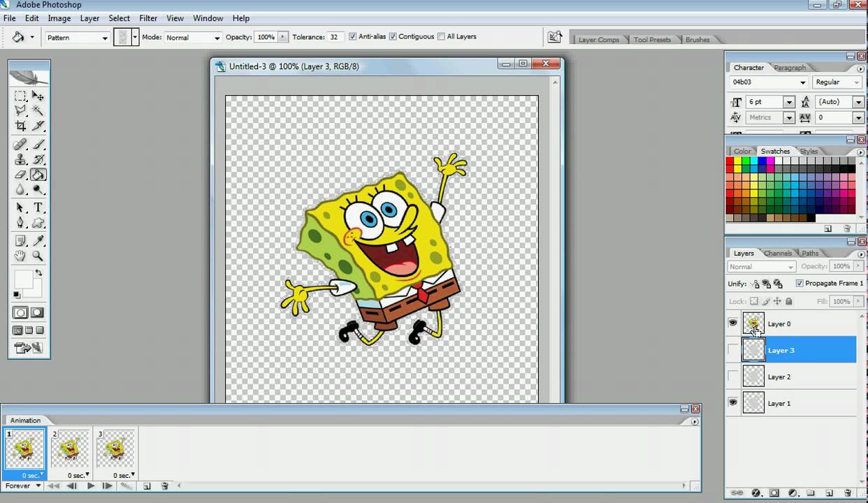The height and width of the screenshot is (503, 868).
Task: Select the Slice tool
Action: click(x=38, y=126)
